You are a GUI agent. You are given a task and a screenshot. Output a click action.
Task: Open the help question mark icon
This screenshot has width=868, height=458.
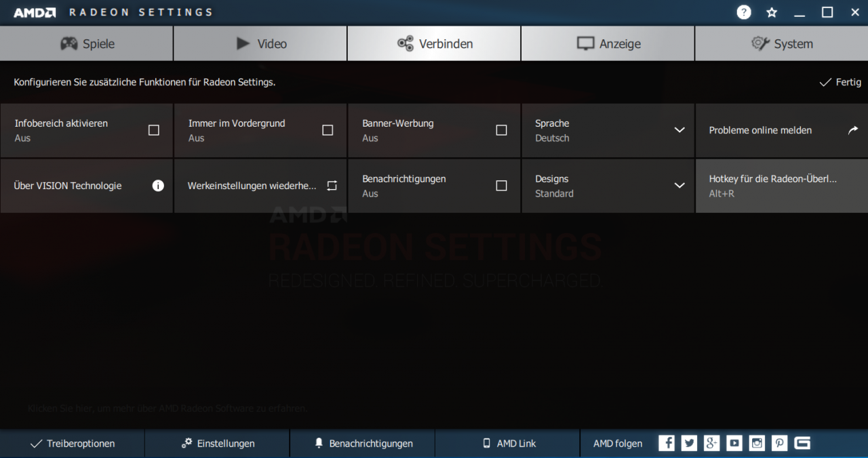pos(744,12)
